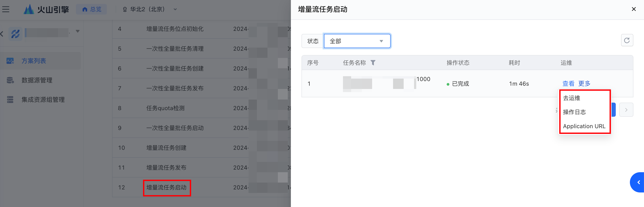Click the 耗时 column header
The height and width of the screenshot is (207, 644).
(x=514, y=63)
